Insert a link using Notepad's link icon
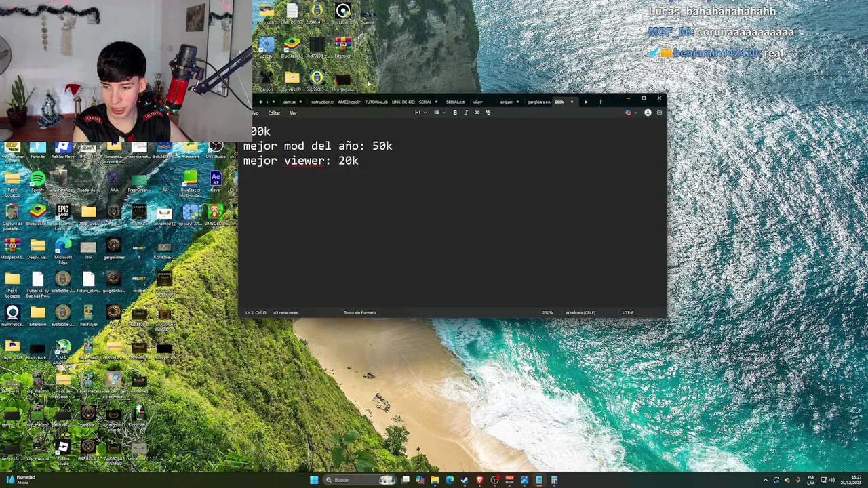Image resolution: width=868 pixels, height=488 pixels. coord(477,113)
